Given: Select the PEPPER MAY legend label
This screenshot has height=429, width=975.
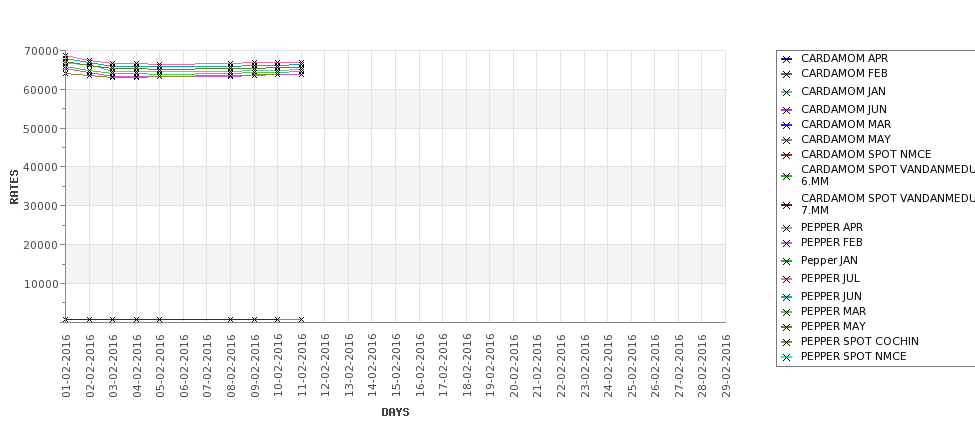Looking at the screenshot, I should (833, 326).
